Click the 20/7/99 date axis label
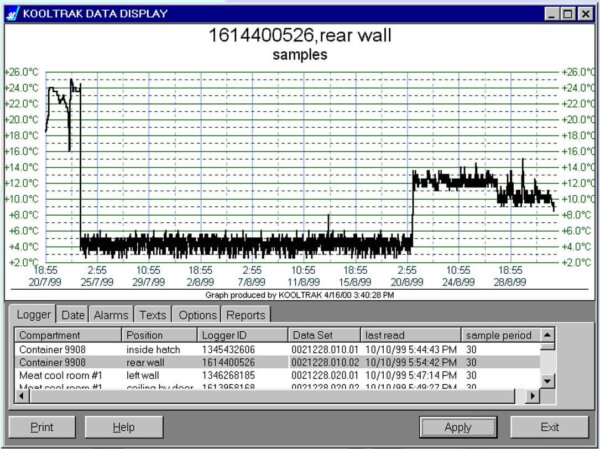Viewport: 600px width, 449px height. (x=45, y=282)
